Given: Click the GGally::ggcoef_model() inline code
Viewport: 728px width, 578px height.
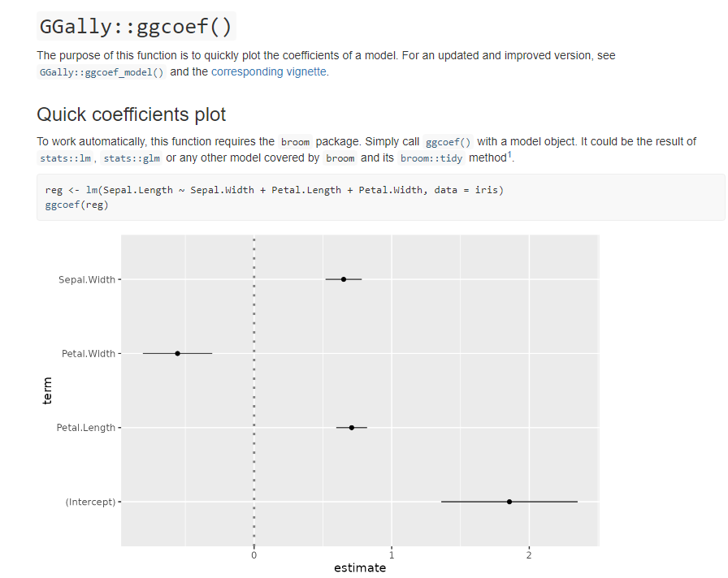Looking at the screenshot, I should 102,72.
